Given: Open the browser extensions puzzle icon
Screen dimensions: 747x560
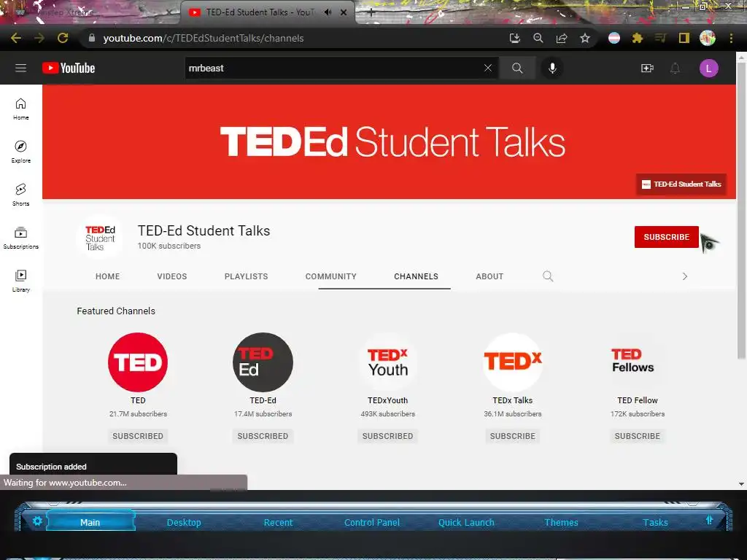Looking at the screenshot, I should [x=638, y=38].
